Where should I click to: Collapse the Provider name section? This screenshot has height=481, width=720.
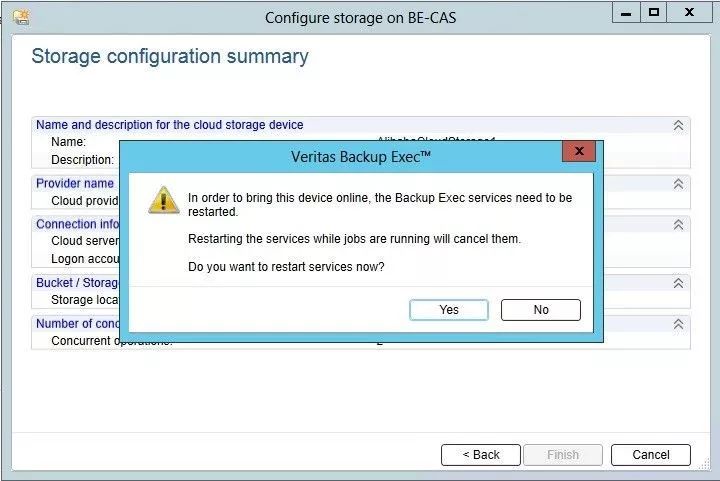678,184
